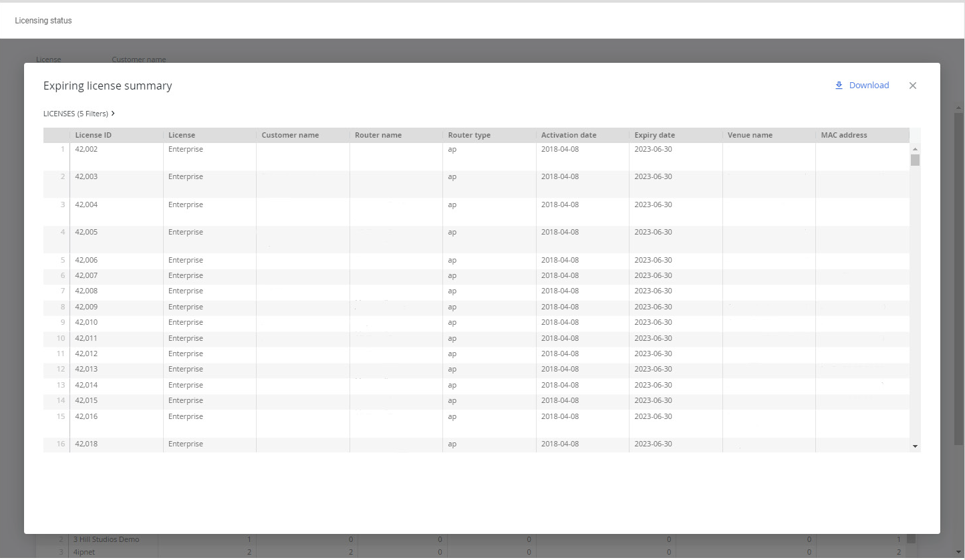Click expiry date cell for license 42,014
The image size is (965, 560).
coord(653,386)
